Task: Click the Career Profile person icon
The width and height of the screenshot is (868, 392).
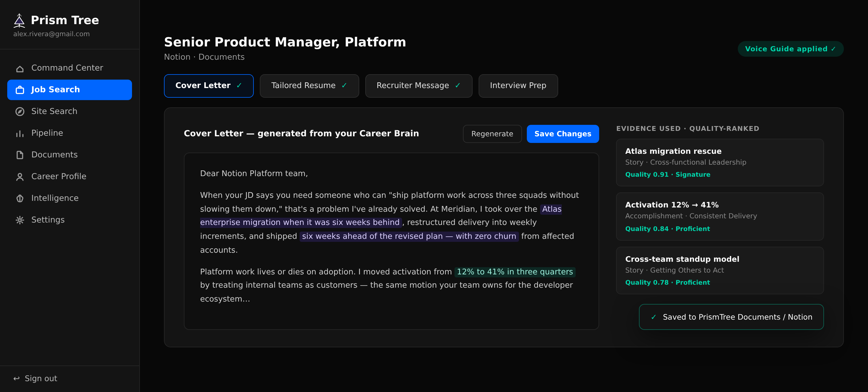Action: click(20, 177)
